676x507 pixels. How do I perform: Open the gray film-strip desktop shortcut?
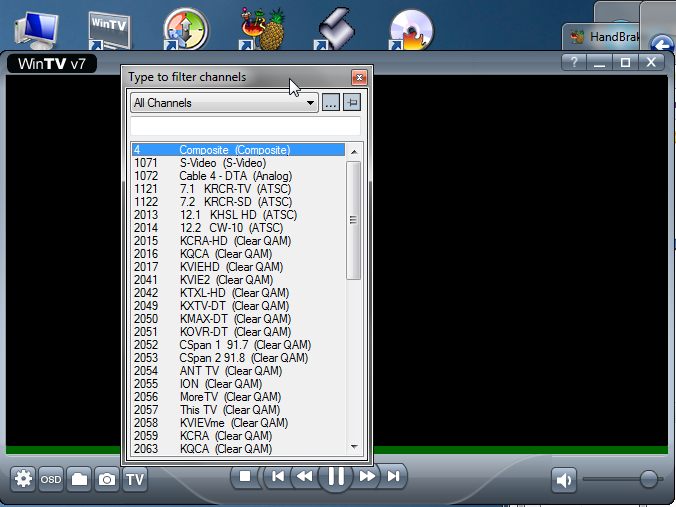coord(335,29)
